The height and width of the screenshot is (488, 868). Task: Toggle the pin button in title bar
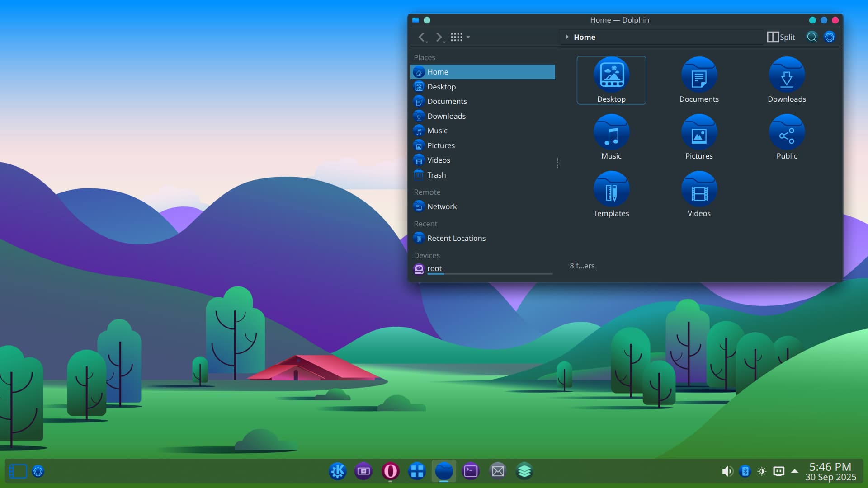tap(427, 20)
